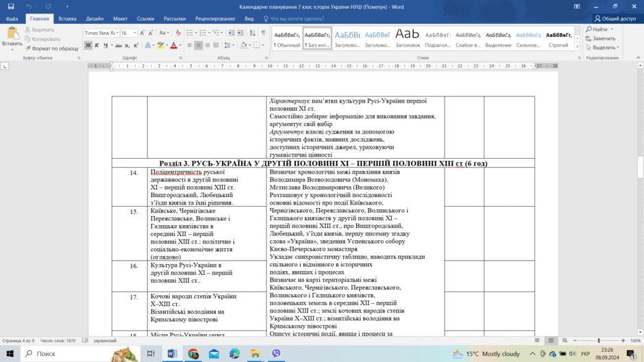Expand the styles gallery arrow
This screenshot has height=362, width=644.
point(577,47)
